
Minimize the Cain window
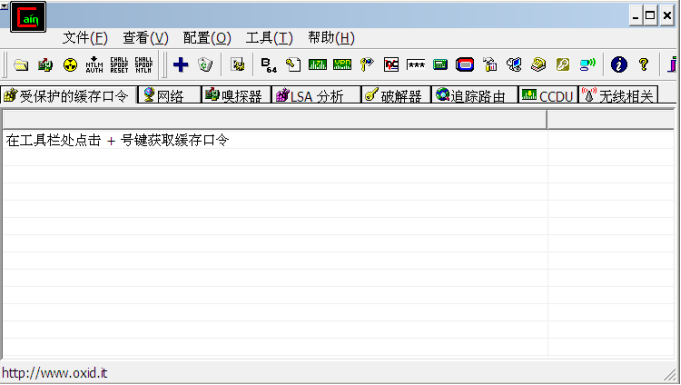[x=636, y=16]
